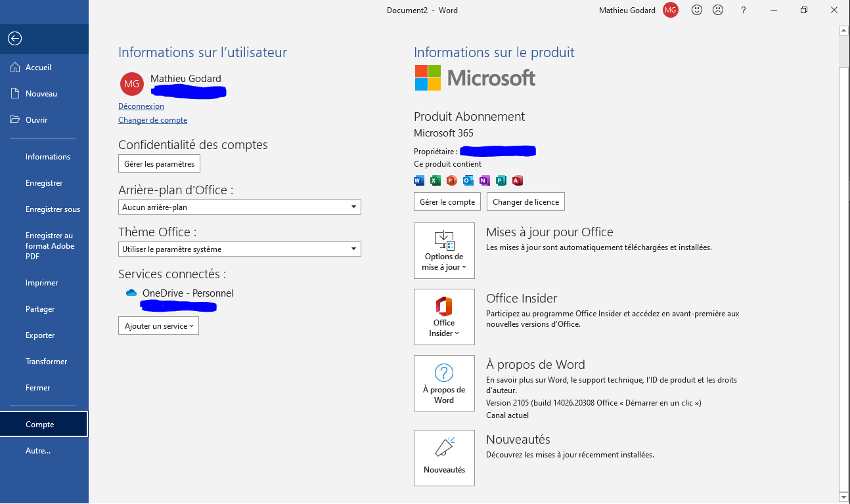
Task: Open Autre... in the sidebar
Action: pos(44,451)
